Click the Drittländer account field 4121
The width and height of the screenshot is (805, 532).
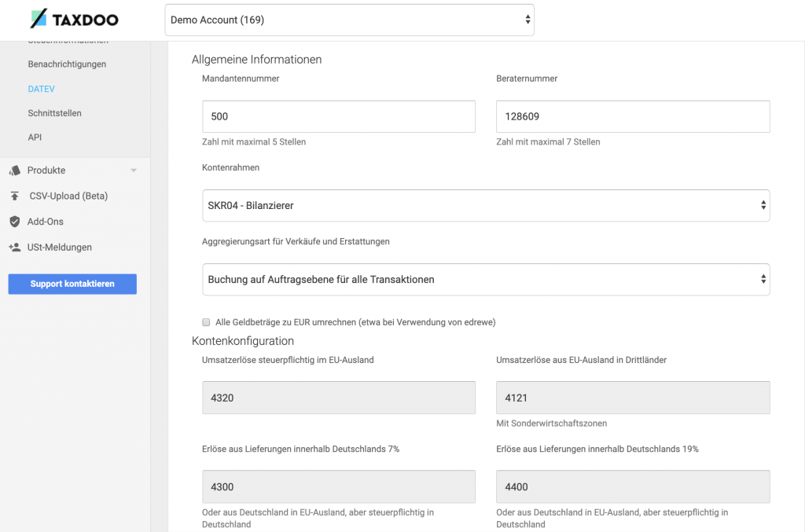[633, 398]
